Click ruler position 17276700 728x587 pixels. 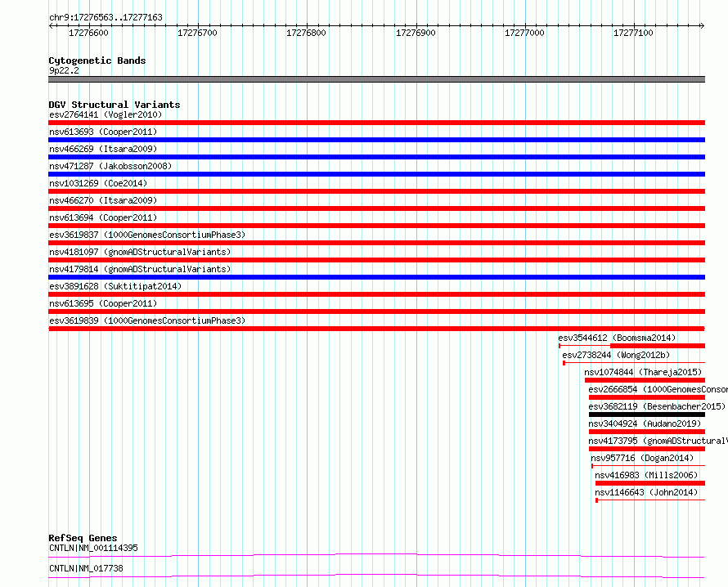[197, 33]
